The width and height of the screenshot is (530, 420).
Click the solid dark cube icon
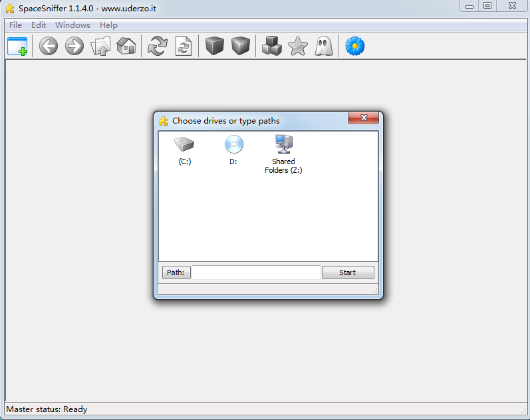(x=215, y=47)
